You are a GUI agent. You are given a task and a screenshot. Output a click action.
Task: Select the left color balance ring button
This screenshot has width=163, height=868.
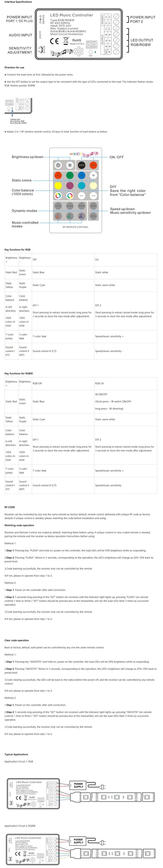point(58,195)
